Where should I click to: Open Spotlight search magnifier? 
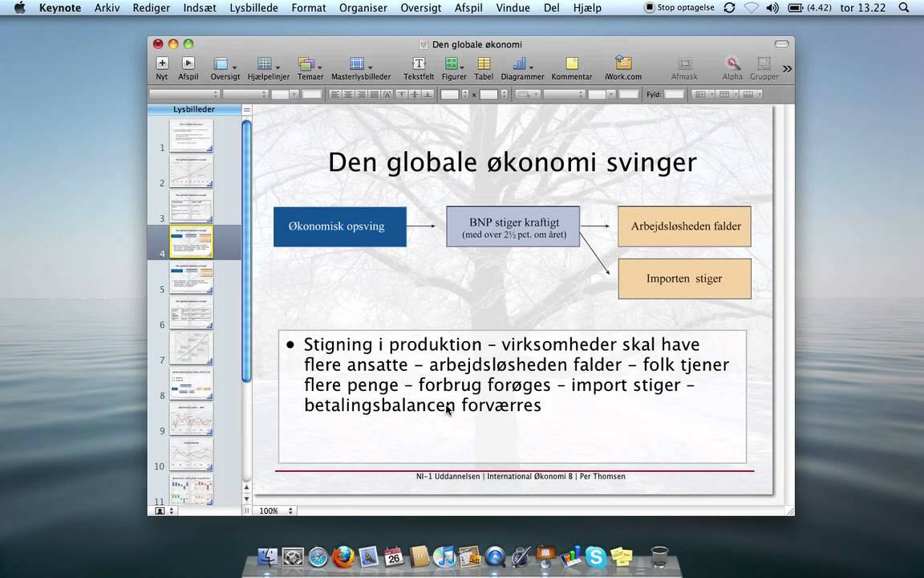tap(904, 8)
